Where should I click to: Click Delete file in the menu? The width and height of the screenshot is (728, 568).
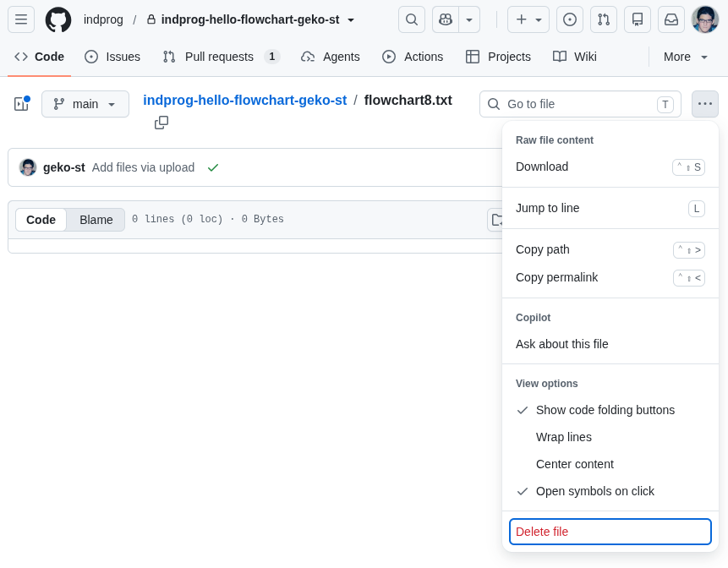(610, 532)
